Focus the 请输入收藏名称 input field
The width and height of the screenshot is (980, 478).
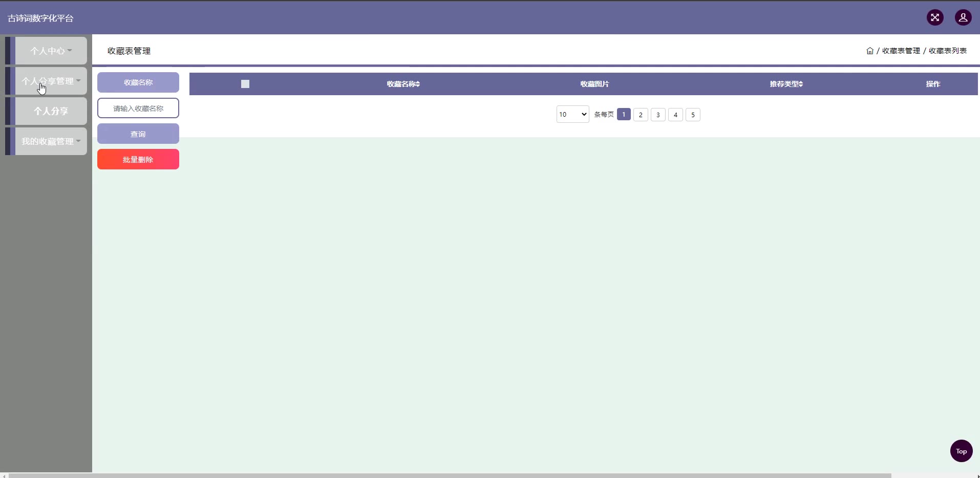[138, 108]
